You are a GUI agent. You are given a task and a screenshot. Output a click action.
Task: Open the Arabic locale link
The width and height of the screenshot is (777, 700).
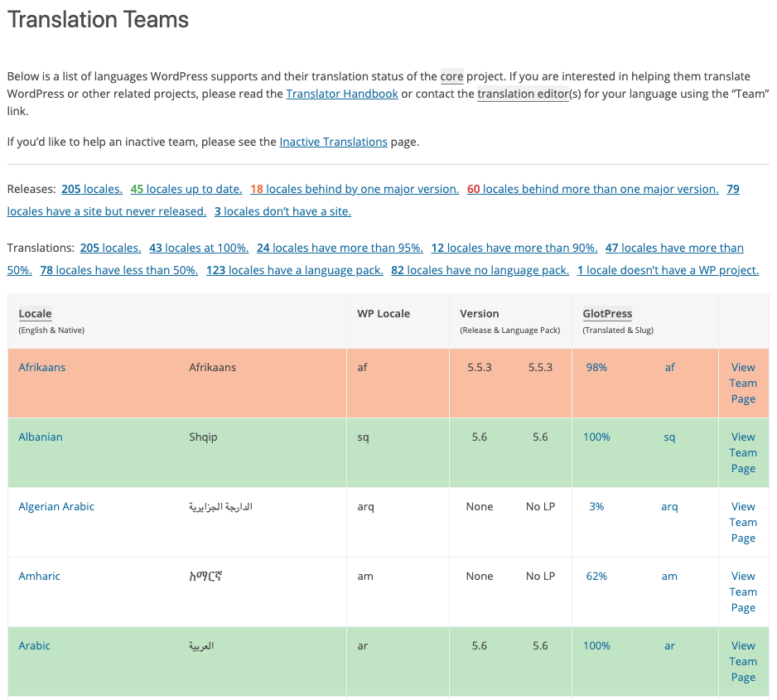[34, 645]
